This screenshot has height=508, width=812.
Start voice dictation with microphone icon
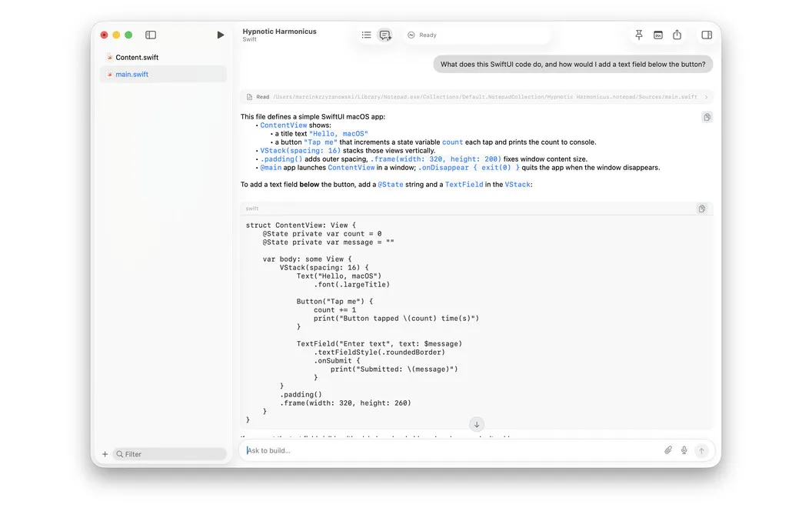(684, 450)
